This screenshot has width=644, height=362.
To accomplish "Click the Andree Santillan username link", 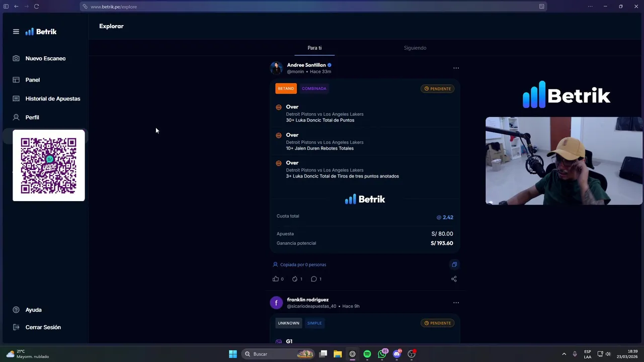I will click(x=306, y=65).
